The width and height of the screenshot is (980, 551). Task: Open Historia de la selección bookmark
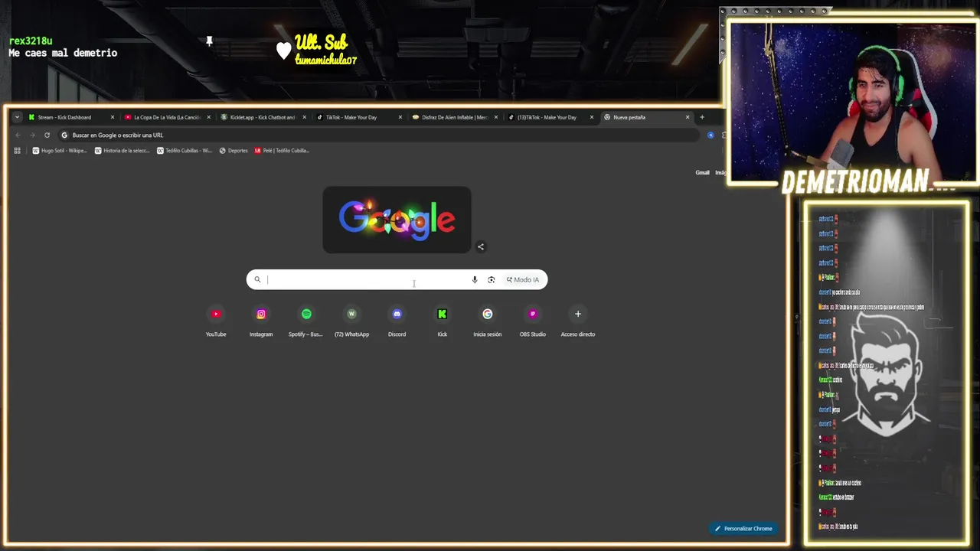pyautogui.click(x=122, y=151)
